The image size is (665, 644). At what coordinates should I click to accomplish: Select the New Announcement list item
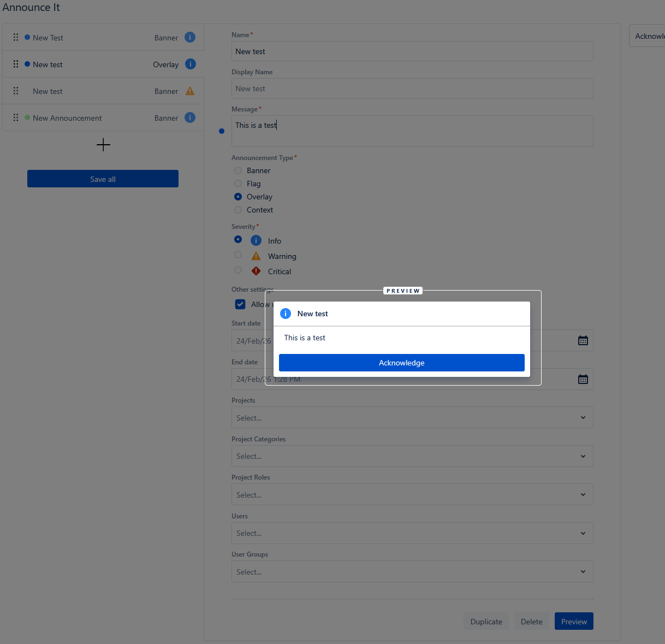[67, 118]
